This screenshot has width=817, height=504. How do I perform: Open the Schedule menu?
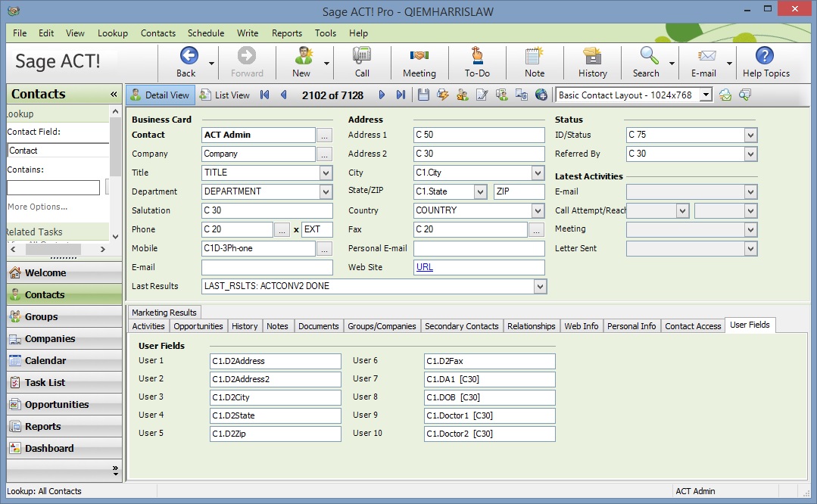click(206, 33)
